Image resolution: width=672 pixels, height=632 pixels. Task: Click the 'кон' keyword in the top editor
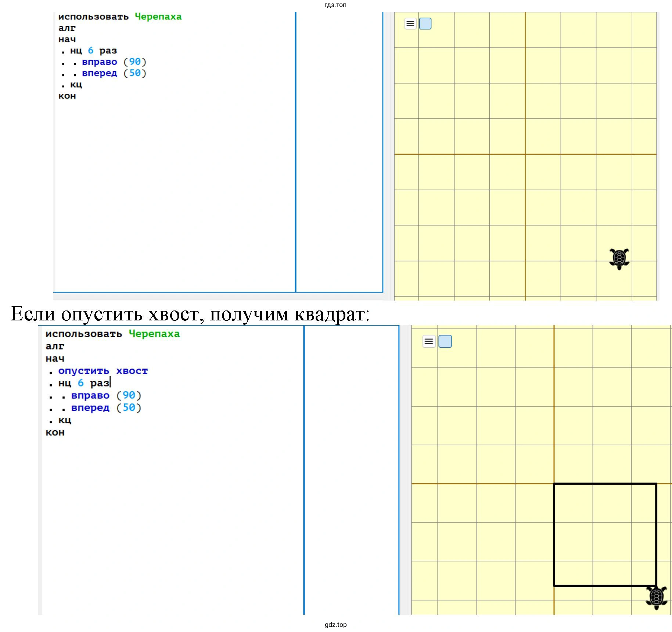click(67, 96)
